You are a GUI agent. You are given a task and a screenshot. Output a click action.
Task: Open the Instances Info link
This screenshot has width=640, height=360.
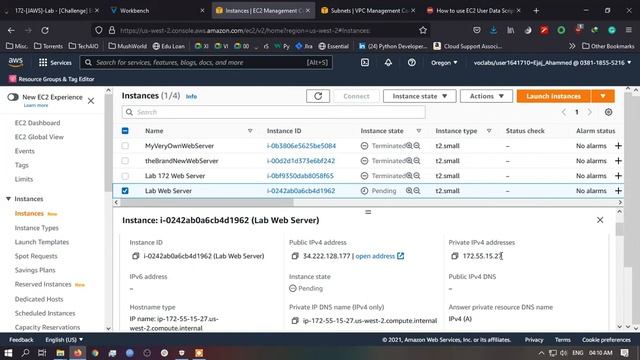point(191,96)
